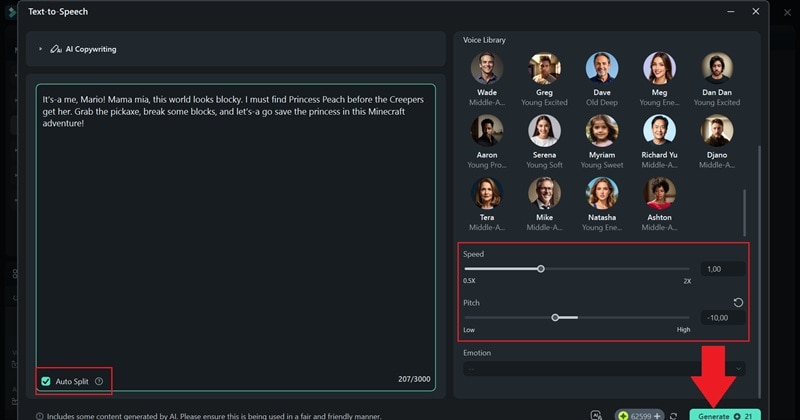Click the Pitch slider handle
The height and width of the screenshot is (420, 800).
(555, 317)
